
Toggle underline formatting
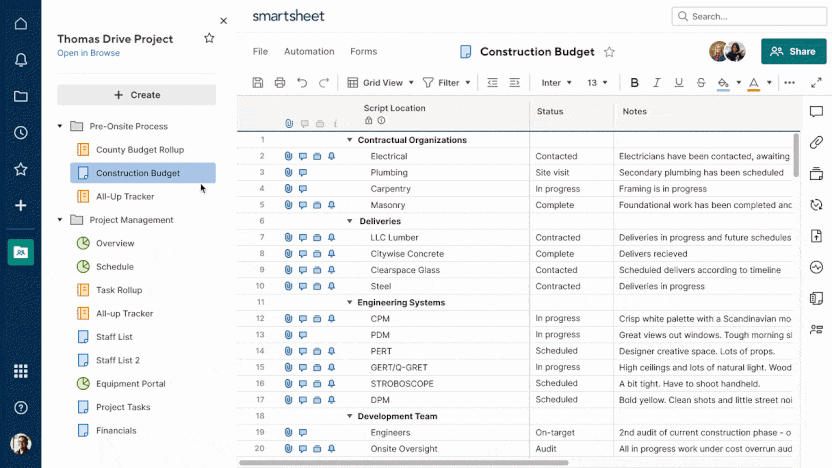tap(679, 82)
